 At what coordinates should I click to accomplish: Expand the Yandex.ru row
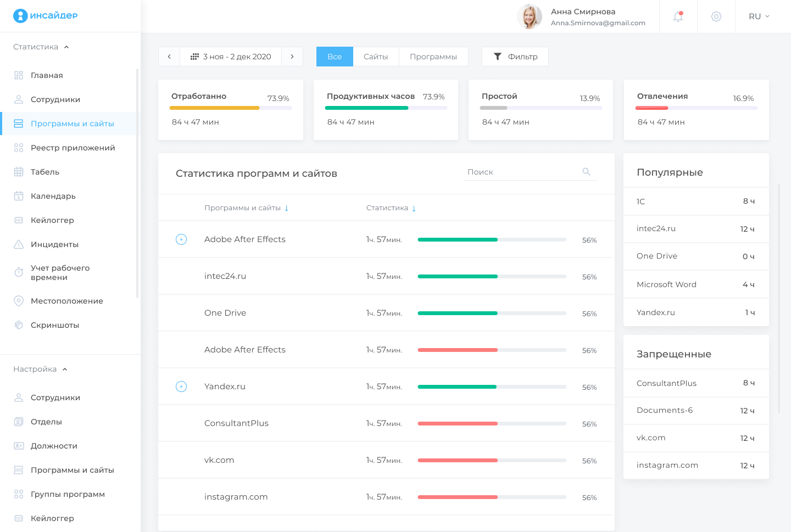(181, 387)
